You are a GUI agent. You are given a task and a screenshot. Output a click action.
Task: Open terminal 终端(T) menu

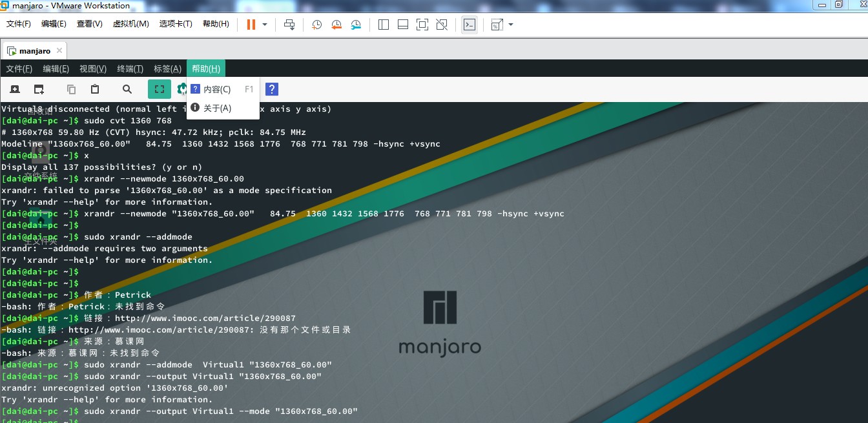(x=130, y=68)
